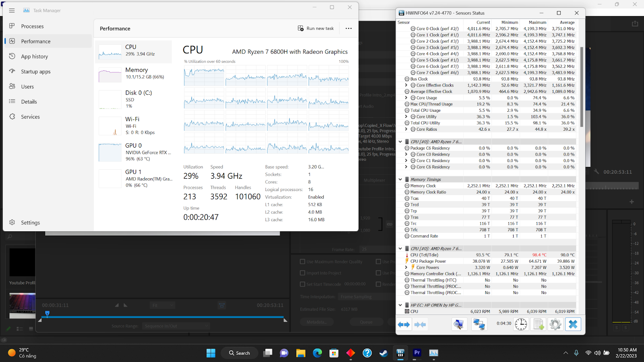644x362 pixels.
Task: Show hidden system tray icons chevron
Action: (x=566, y=353)
